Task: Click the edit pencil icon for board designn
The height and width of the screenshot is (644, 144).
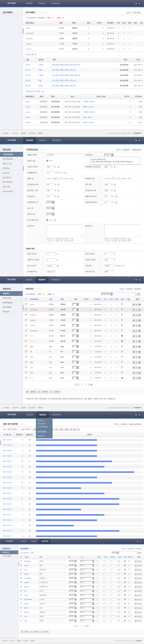Action: pos(136,561)
